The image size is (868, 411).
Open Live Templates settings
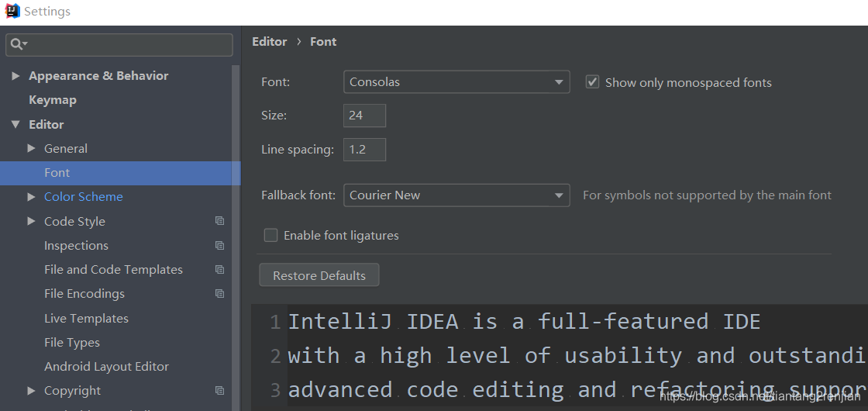pos(86,319)
